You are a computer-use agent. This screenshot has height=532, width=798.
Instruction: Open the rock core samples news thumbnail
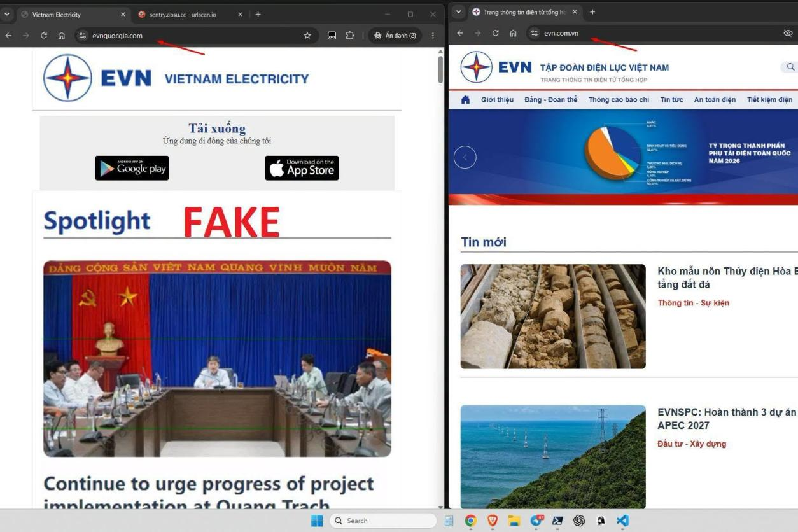click(x=553, y=316)
